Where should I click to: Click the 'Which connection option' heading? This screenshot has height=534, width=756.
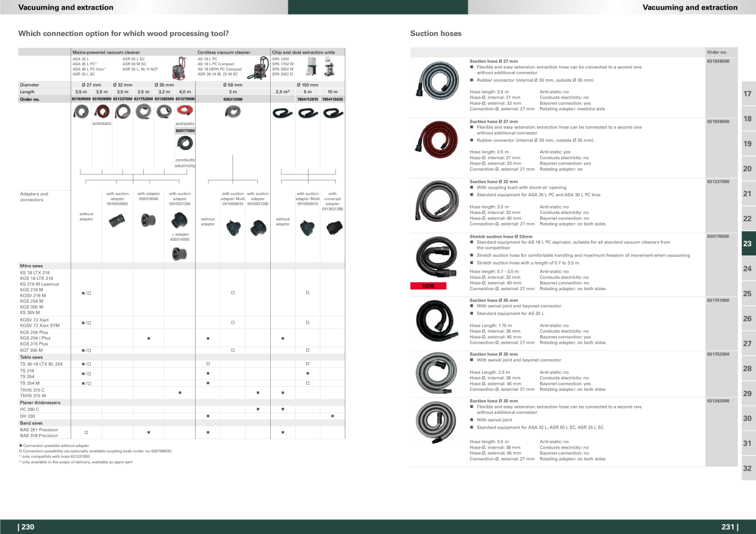tap(124, 34)
